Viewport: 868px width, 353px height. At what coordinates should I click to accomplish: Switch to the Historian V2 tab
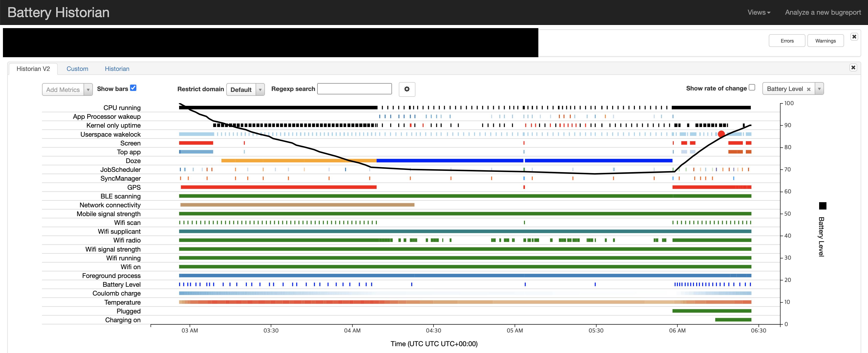(33, 69)
